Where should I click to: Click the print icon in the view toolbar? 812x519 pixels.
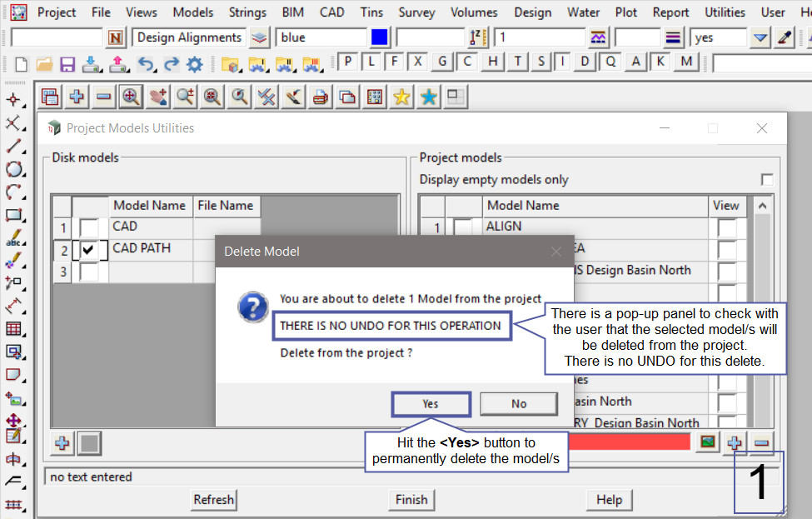tap(320, 97)
